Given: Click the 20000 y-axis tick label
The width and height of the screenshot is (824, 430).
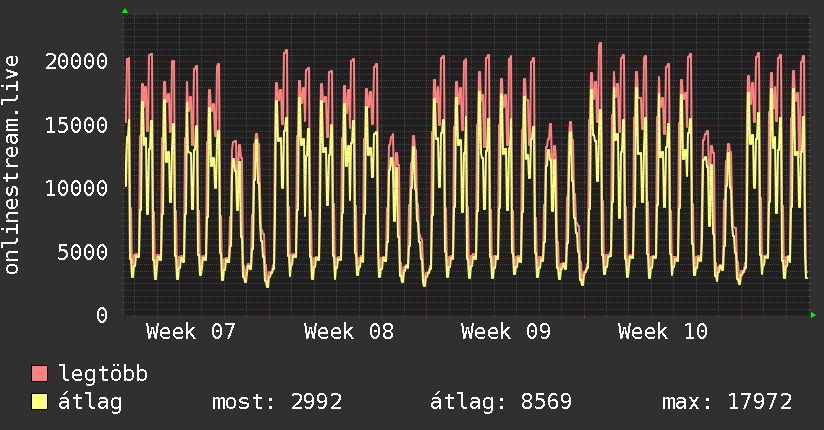Looking at the screenshot, I should [76, 62].
